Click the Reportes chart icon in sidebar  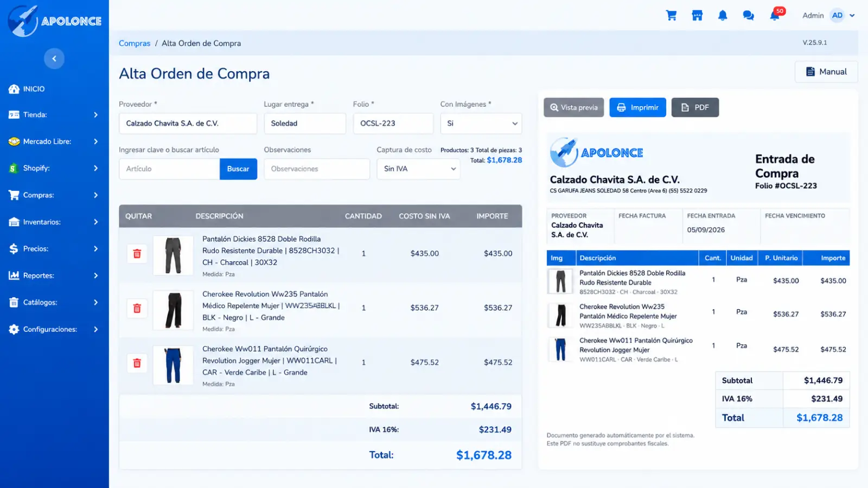[14, 275]
